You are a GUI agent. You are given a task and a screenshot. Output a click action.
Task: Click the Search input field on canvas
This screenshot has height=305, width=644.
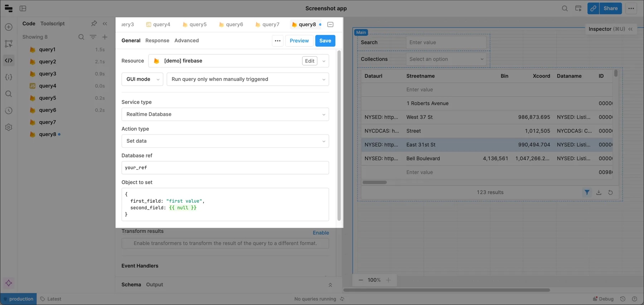pyautogui.click(x=446, y=43)
